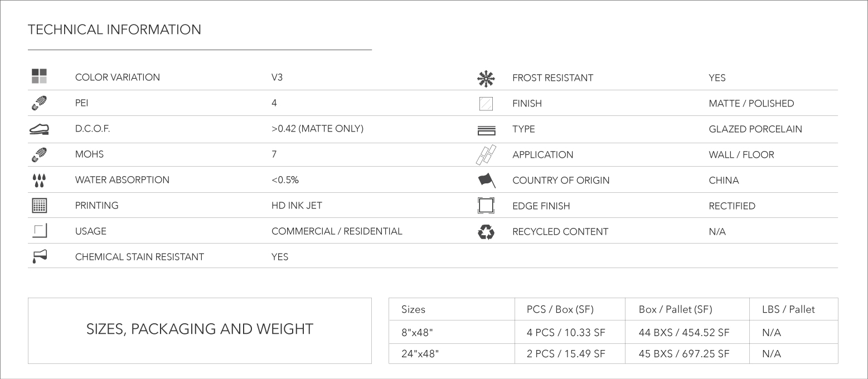868x379 pixels.
Task: Click the Glazed Porcelain type value
Action: click(755, 129)
